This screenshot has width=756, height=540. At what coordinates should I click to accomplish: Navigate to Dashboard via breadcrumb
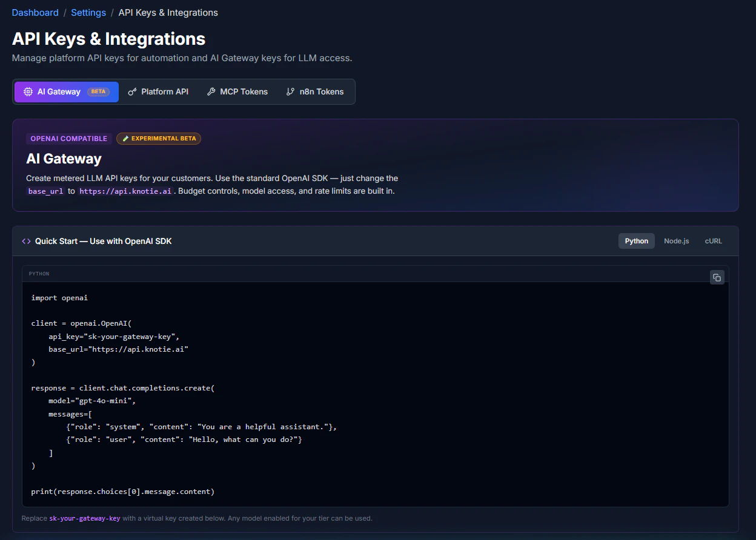[x=35, y=12]
